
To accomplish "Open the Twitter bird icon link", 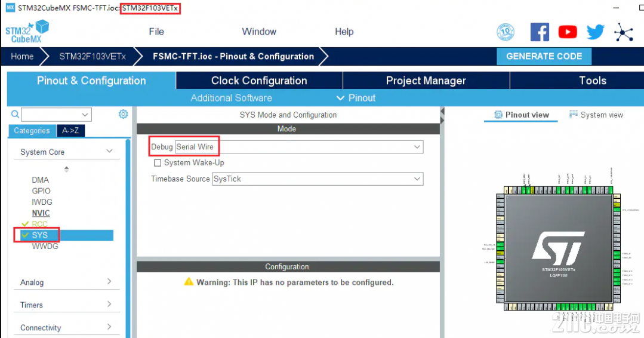I will coord(595,32).
